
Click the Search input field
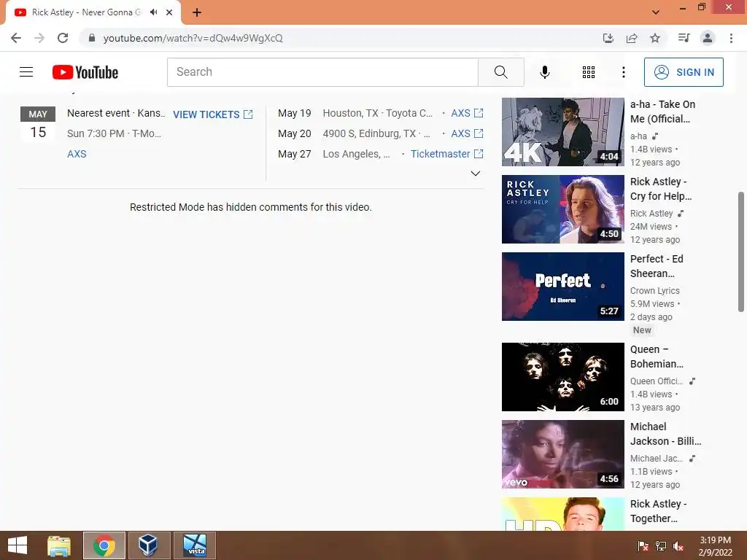click(x=322, y=72)
